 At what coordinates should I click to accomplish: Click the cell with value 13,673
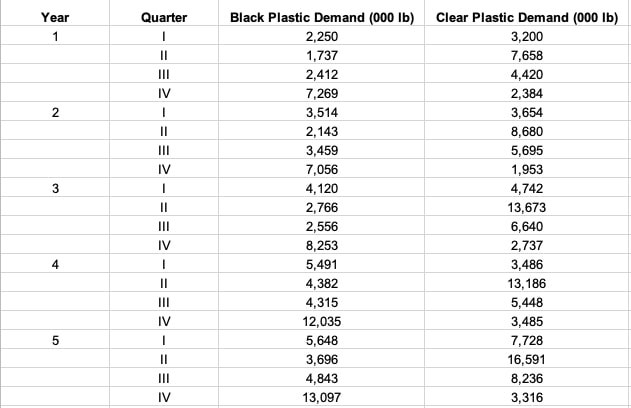pos(526,207)
